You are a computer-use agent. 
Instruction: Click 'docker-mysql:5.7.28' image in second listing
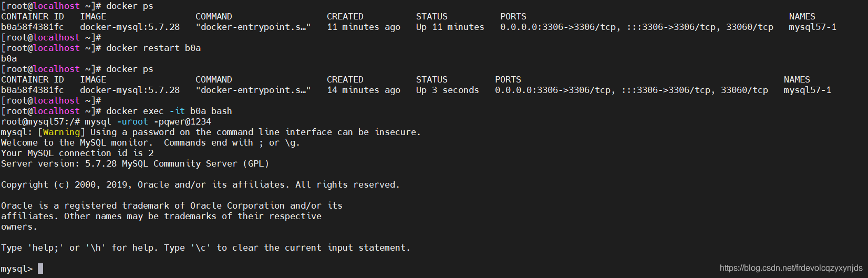point(130,90)
